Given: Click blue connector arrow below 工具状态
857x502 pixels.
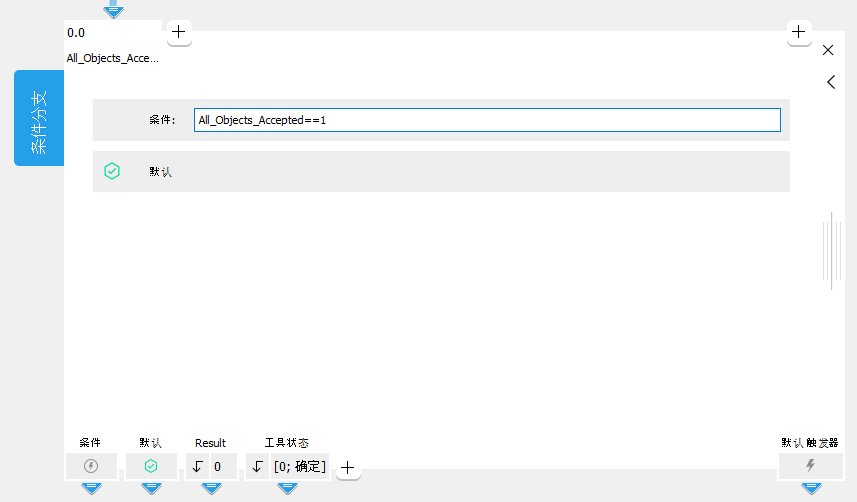Looking at the screenshot, I should [287, 488].
